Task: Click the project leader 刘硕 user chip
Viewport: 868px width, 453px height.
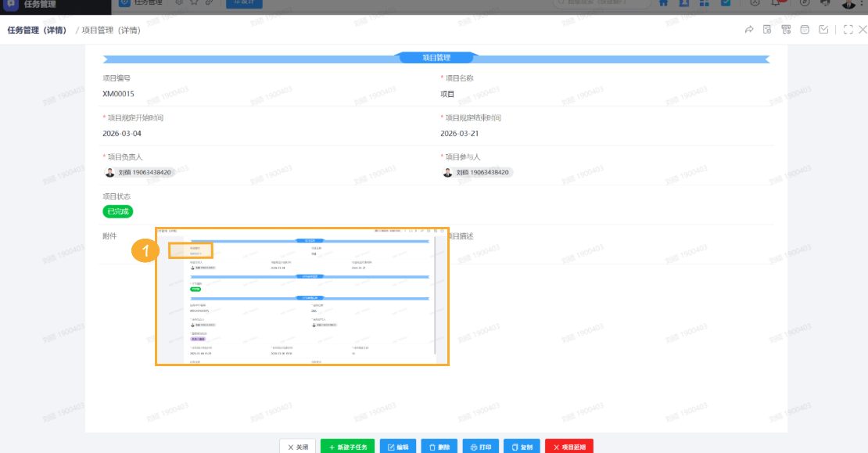Action: 138,172
